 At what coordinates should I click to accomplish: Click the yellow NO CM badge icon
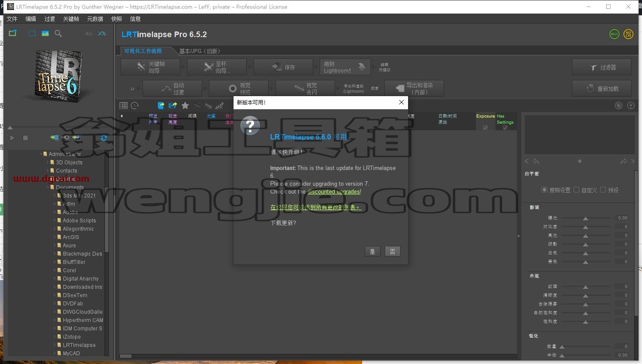pyautogui.click(x=628, y=34)
